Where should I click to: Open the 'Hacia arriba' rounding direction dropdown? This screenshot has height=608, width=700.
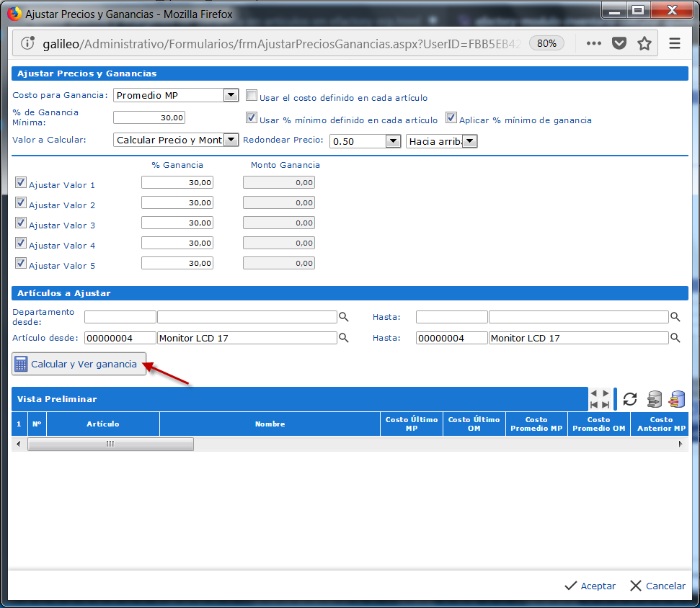[469, 141]
